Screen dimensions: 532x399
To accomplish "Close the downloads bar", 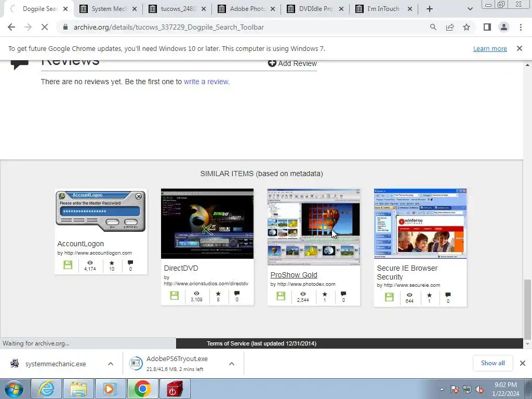I will (523, 363).
